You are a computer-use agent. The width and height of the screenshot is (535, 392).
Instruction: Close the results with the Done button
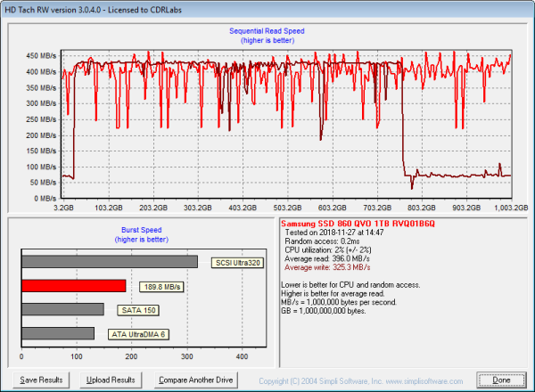pyautogui.click(x=501, y=380)
